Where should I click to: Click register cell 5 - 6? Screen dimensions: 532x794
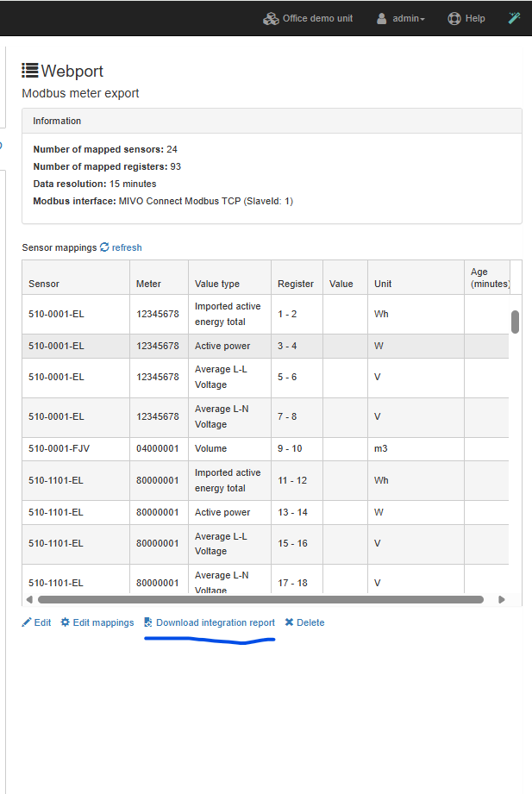click(x=297, y=378)
